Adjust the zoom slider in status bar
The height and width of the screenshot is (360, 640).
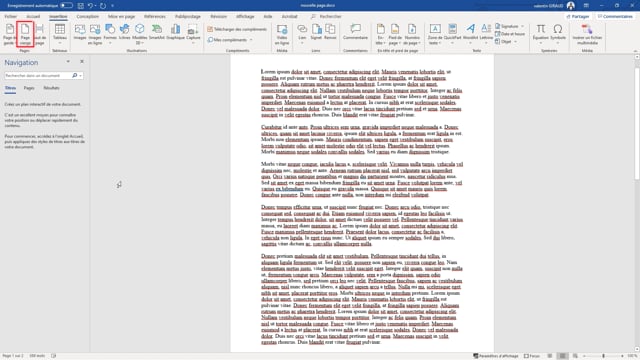coord(604,356)
